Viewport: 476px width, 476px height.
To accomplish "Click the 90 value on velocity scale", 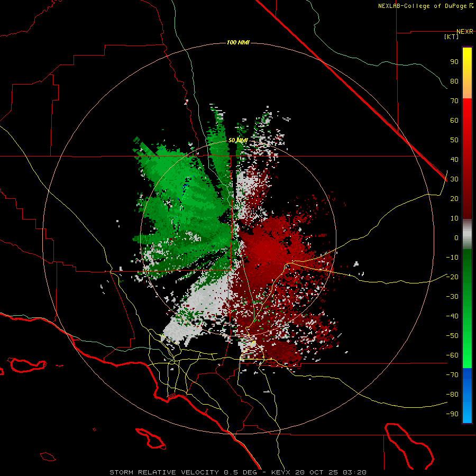I will 454,62.
